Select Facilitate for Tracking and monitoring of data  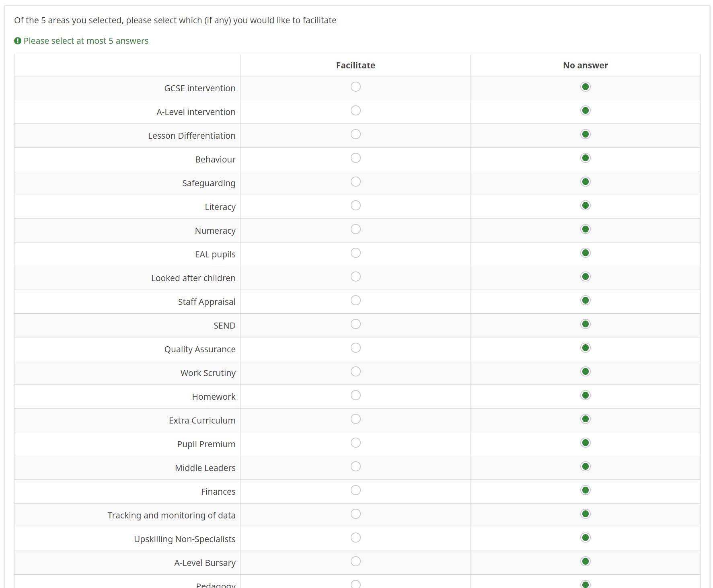355,514
